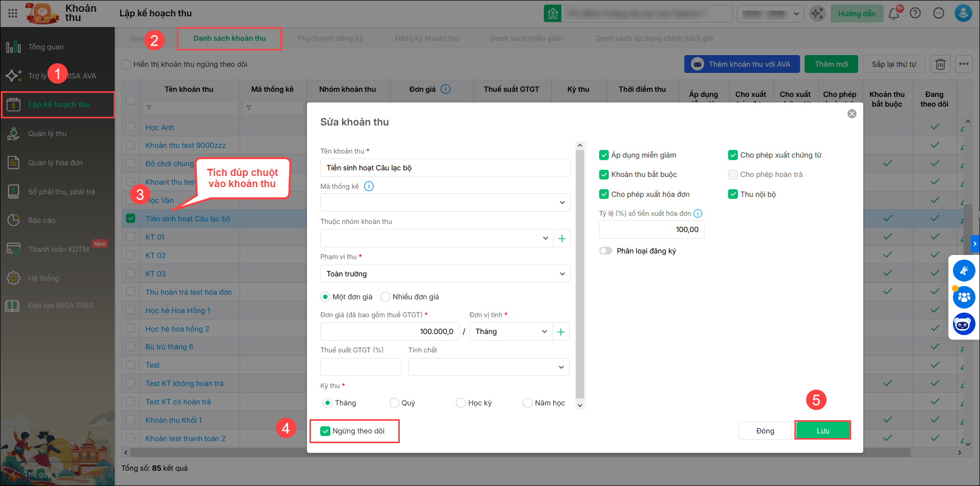Open Quản lý hóa đơn in sidebar
This screenshot has height=486, width=980.
pos(55,163)
